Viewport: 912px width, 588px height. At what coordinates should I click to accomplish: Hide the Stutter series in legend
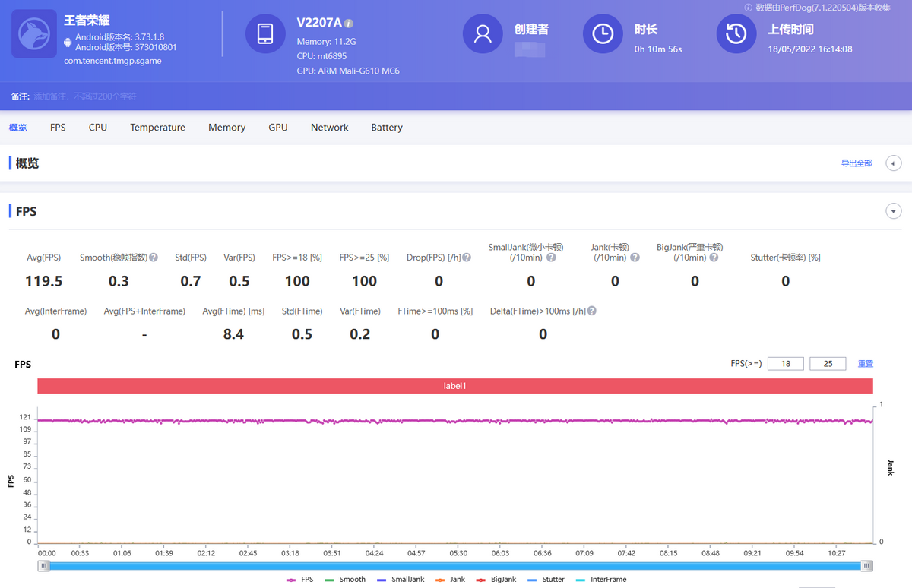pos(546,580)
